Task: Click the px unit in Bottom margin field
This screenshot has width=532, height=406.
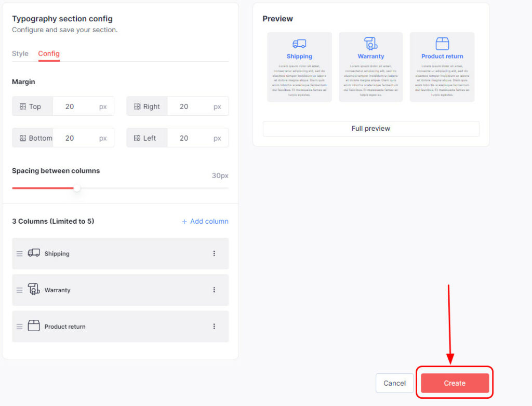Action: pyautogui.click(x=103, y=139)
